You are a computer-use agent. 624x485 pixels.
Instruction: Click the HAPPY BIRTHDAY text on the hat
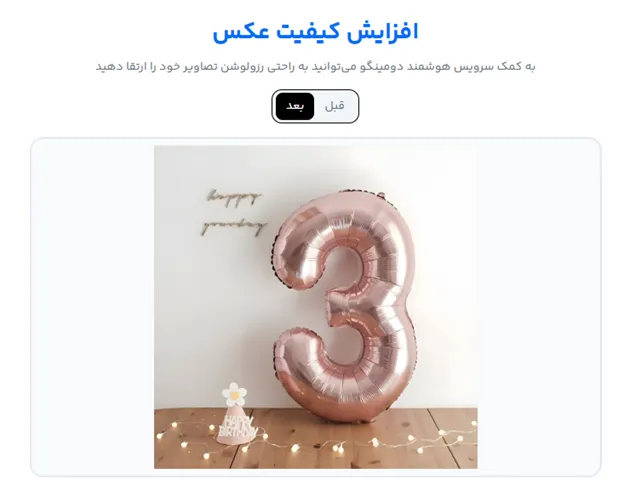[236, 426]
